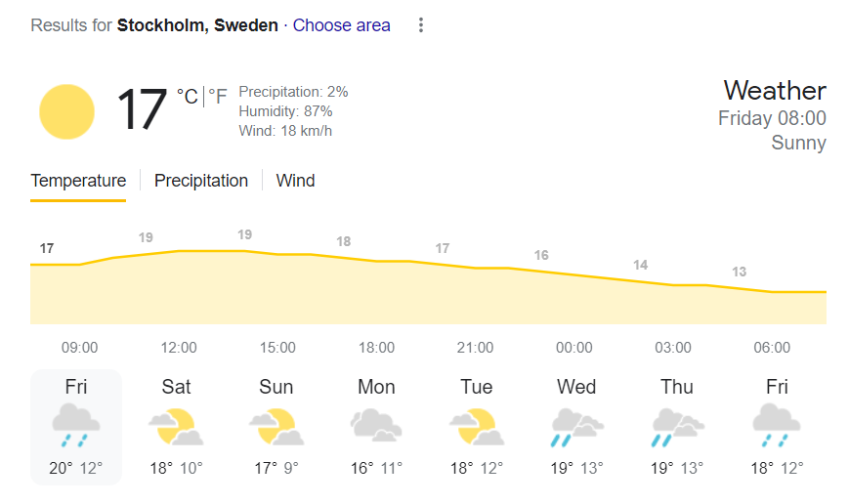Click the 19 degree point at 15:00

coord(245,234)
